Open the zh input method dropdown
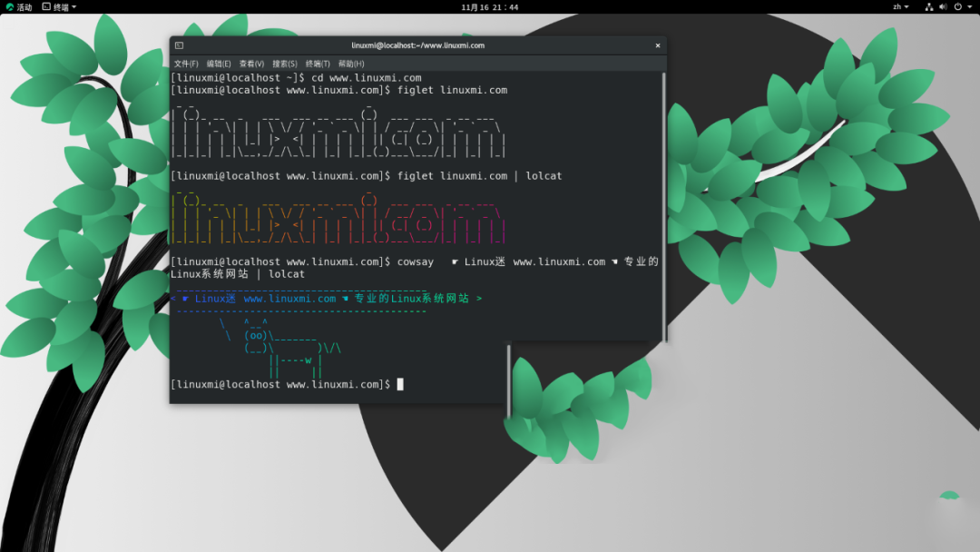Screen dimensions: 980x552 point(901,7)
